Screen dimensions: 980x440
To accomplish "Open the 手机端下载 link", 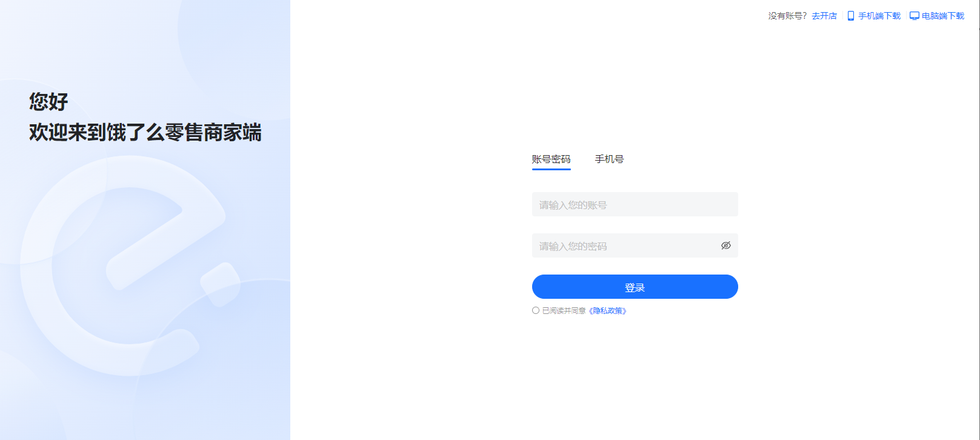I will 879,16.
